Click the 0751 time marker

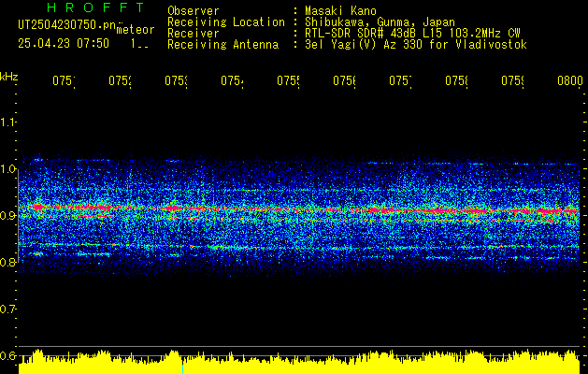[64, 81]
